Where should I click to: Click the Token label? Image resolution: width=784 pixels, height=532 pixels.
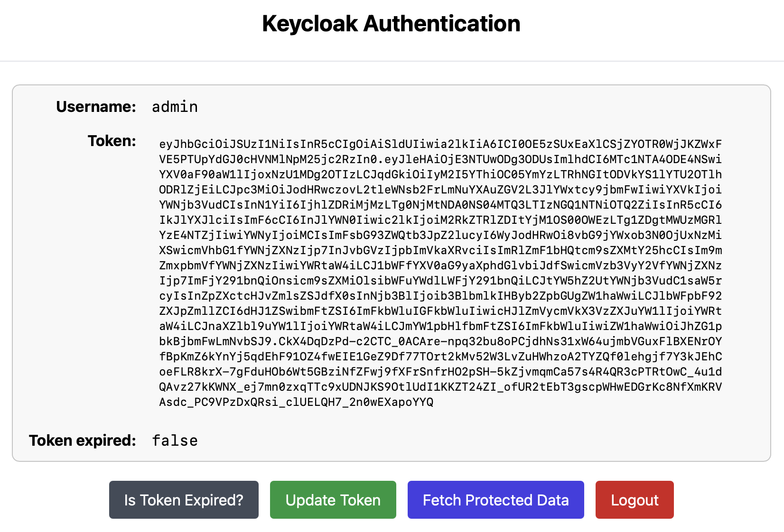[x=112, y=141]
